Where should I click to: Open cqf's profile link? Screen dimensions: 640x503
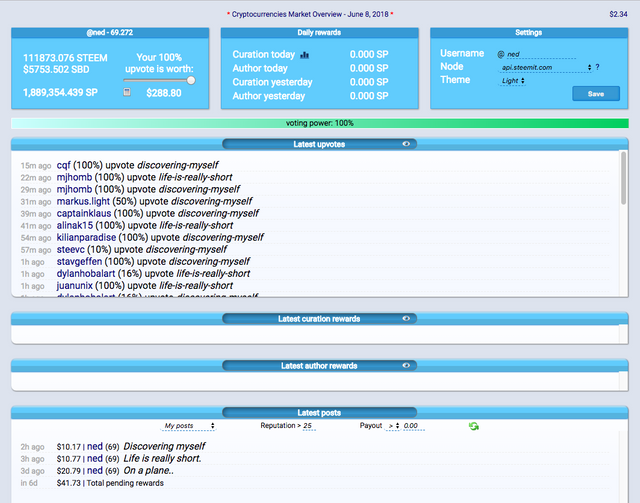point(63,165)
